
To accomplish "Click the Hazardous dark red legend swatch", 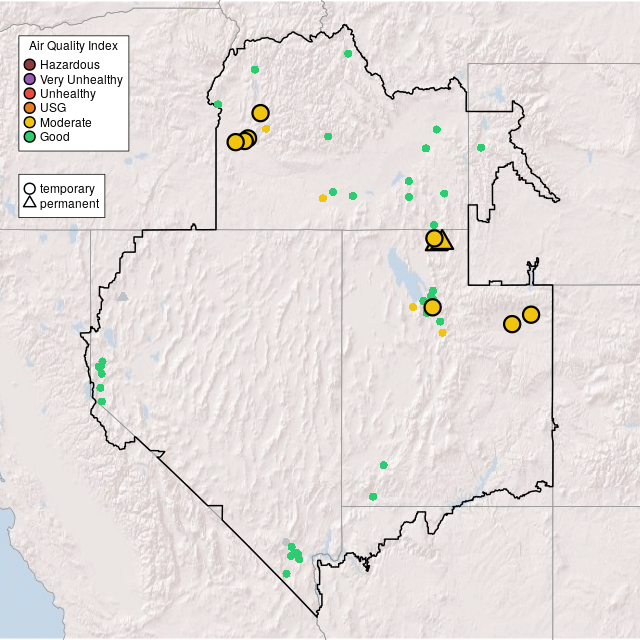I will (30, 65).
